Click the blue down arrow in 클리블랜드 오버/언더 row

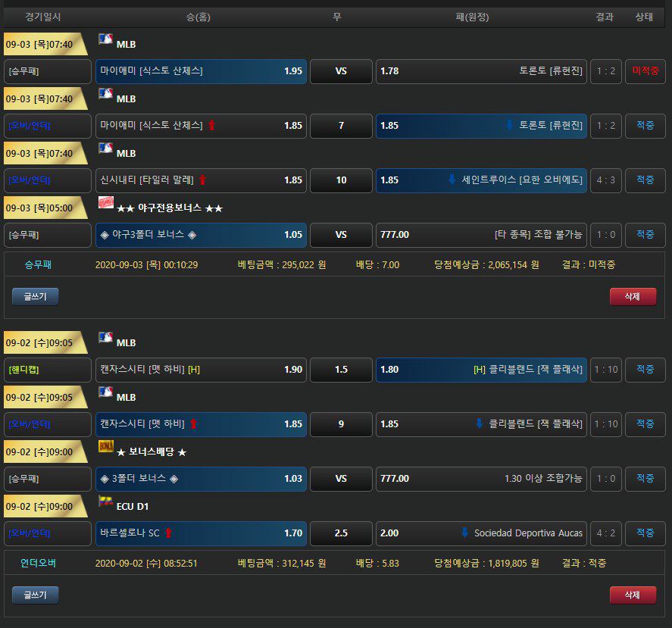click(479, 424)
